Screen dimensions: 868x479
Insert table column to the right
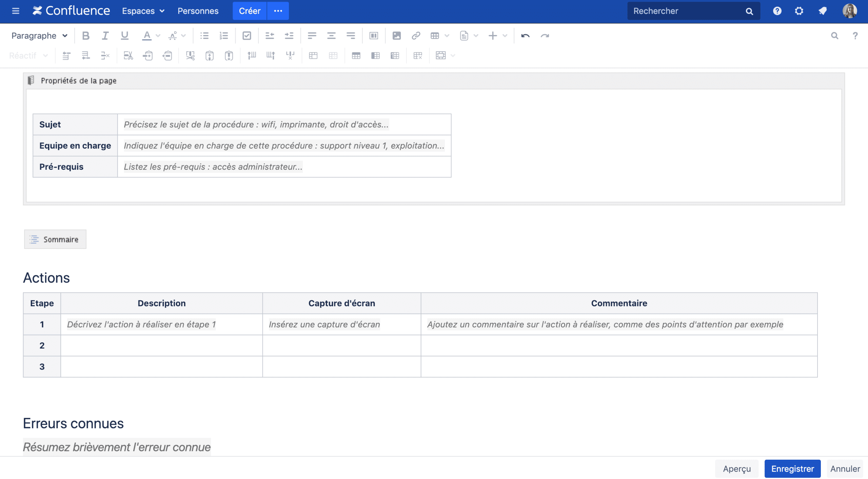coord(271,56)
